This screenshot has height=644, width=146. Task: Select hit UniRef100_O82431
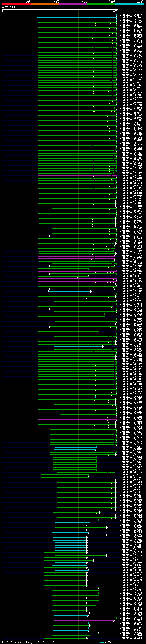(x=131, y=95)
